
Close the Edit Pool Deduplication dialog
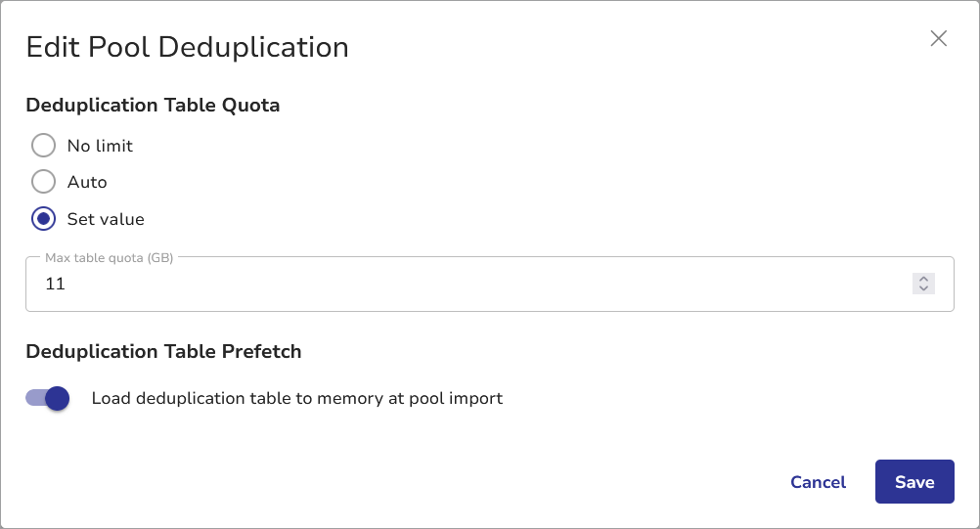tap(938, 39)
